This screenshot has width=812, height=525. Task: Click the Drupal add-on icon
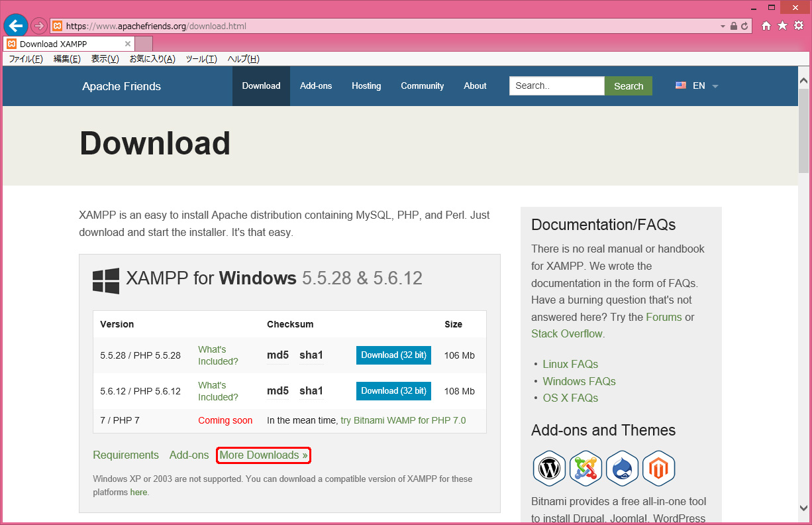coord(622,469)
